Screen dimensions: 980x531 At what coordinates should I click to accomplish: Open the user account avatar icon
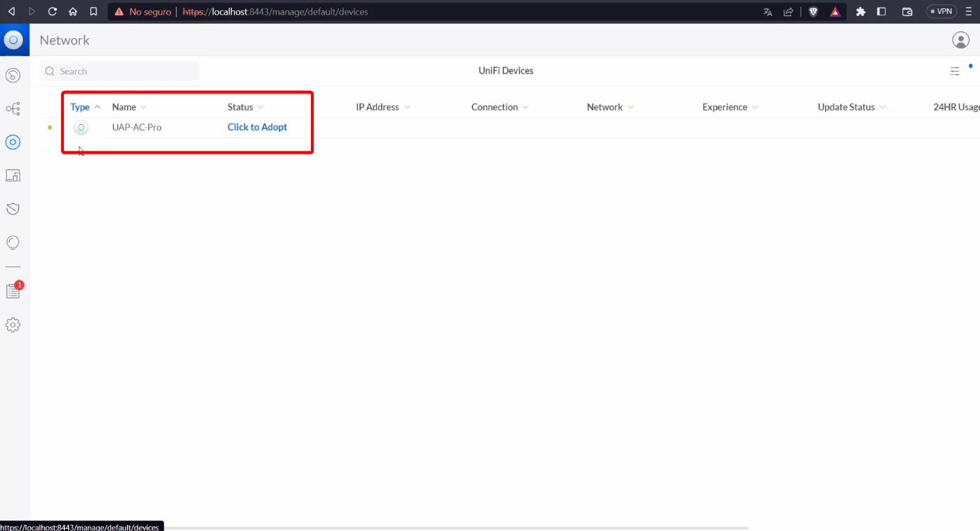961,40
